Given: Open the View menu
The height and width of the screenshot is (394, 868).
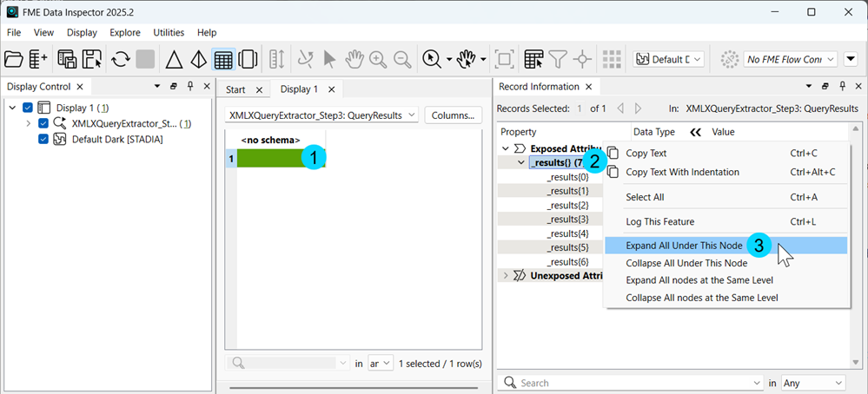Looking at the screenshot, I should pyautogui.click(x=43, y=33).
